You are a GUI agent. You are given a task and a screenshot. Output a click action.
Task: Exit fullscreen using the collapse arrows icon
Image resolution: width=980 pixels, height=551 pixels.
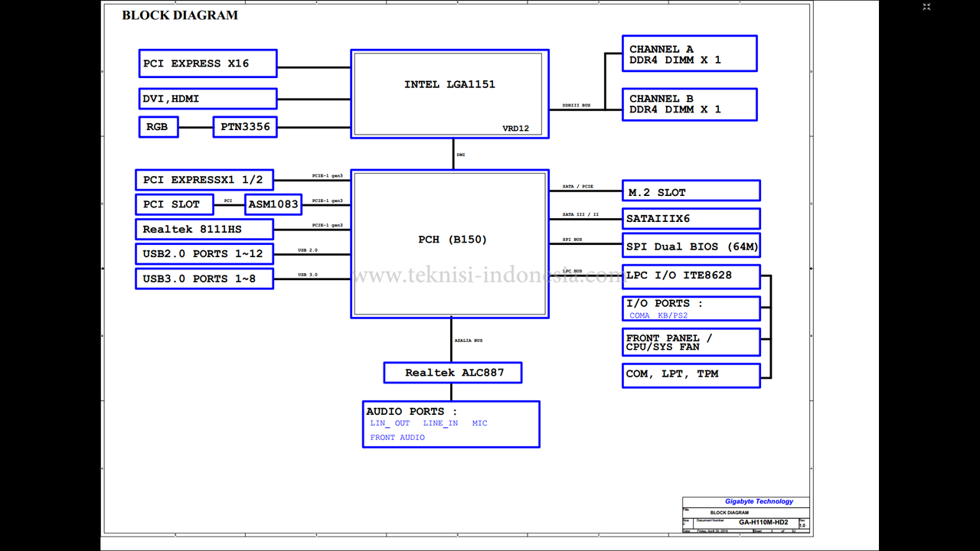click(x=926, y=7)
